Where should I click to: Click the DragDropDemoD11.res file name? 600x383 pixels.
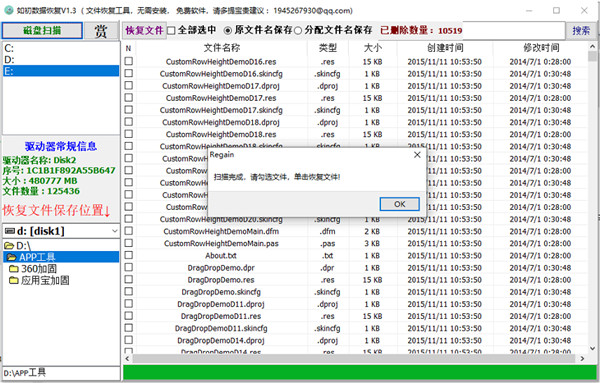(x=221, y=316)
